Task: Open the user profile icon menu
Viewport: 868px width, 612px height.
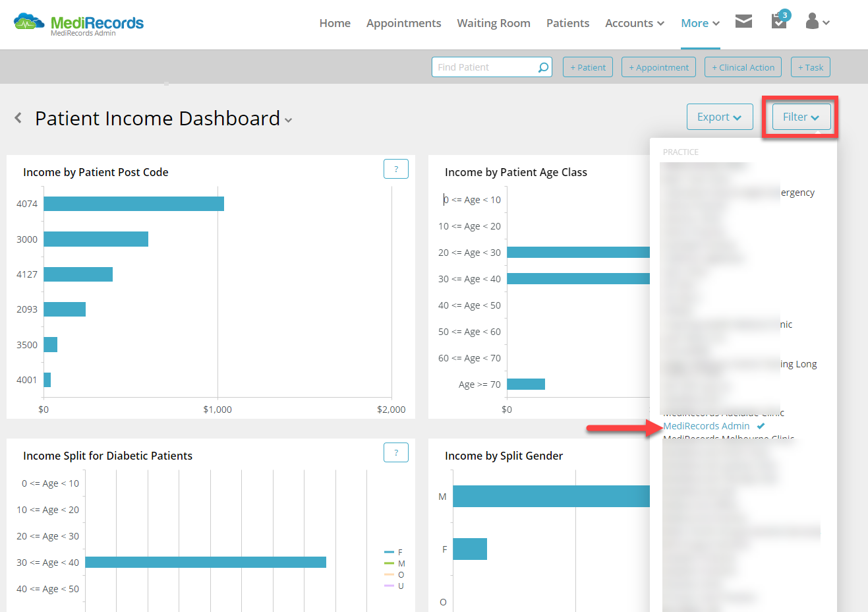Action: (817, 22)
